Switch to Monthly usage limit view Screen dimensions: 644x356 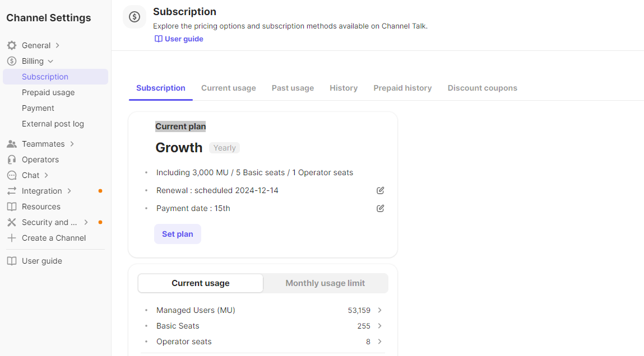[x=325, y=283]
